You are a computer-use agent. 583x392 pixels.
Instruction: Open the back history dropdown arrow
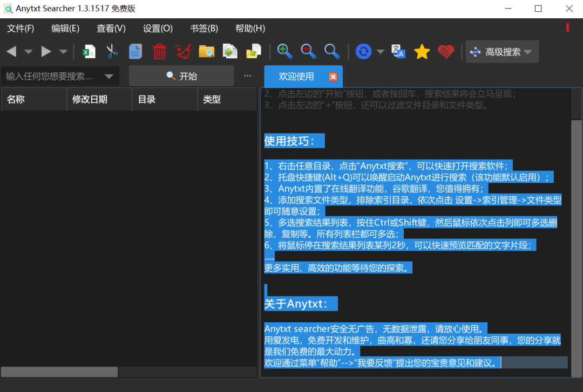(x=28, y=52)
